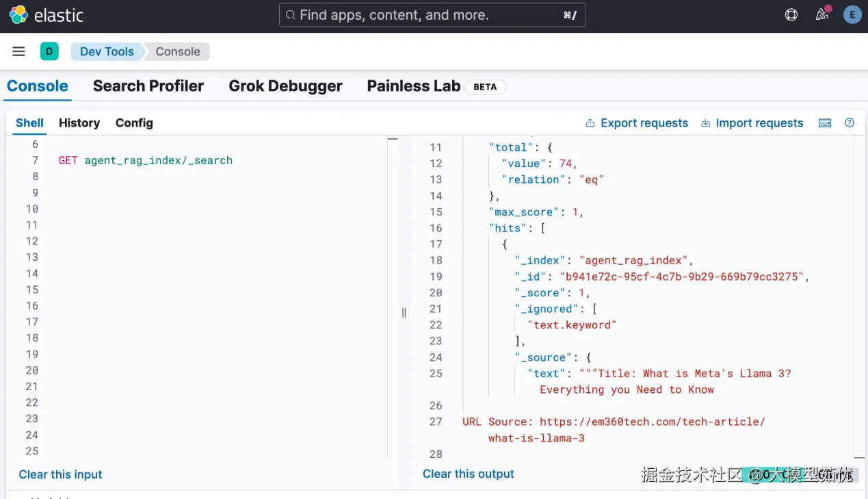Select the History tab
The image size is (868, 499).
79,123
